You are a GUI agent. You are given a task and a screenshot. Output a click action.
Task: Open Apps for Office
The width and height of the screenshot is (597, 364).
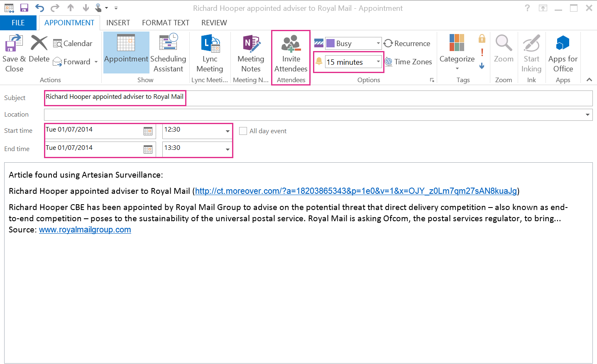563,53
